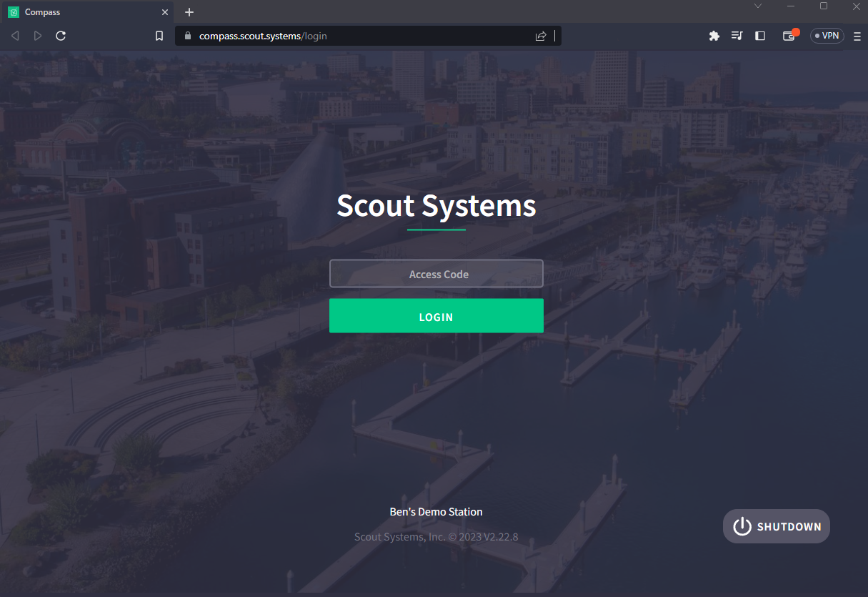Screen dimensions: 868x597
Task: Open a new tab with plus button
Action: pyautogui.click(x=189, y=12)
